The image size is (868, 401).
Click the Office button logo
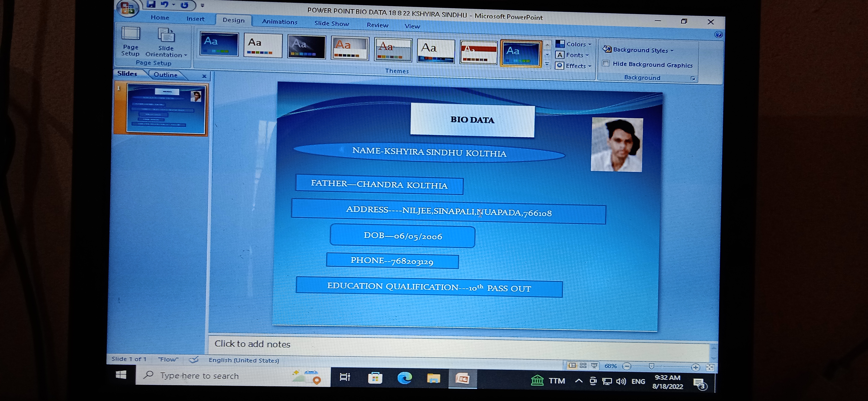pos(128,8)
